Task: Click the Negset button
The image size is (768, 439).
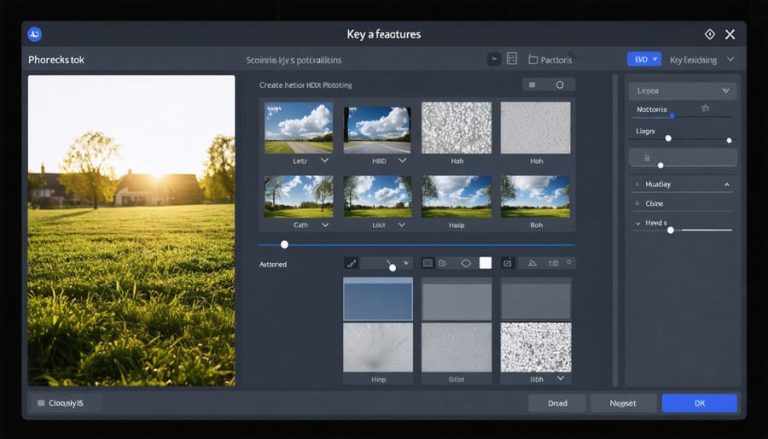Action: pos(623,403)
